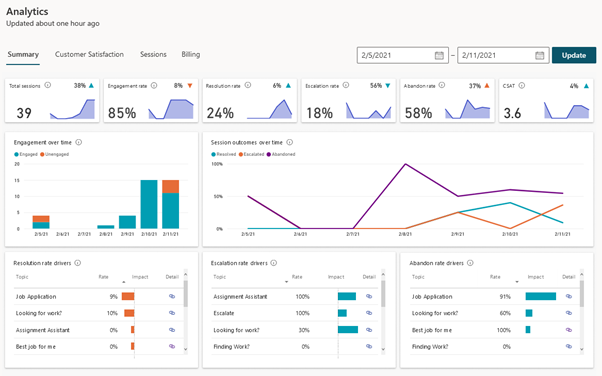Click Resolution rate drivers scrollbar thumb
Viewport: 602px width, 376px height.
click(186, 293)
